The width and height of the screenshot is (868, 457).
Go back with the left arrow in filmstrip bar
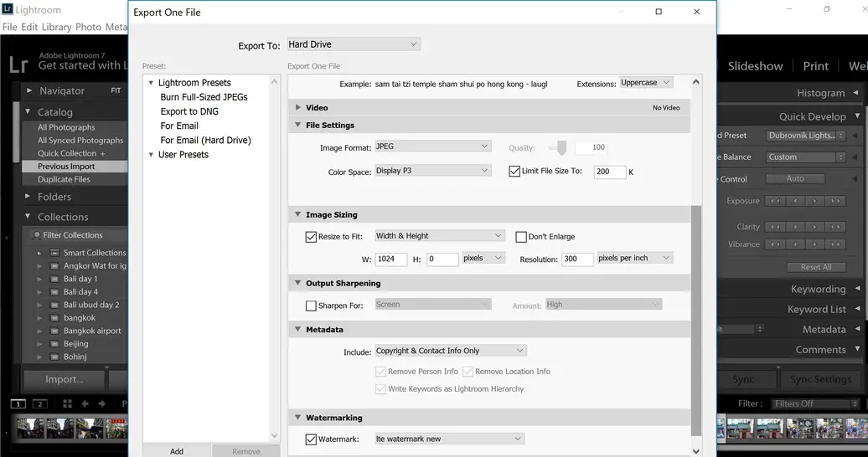point(85,404)
